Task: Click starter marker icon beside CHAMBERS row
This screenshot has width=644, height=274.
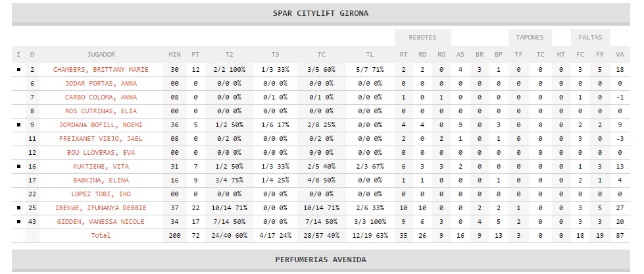Action: 18,70
